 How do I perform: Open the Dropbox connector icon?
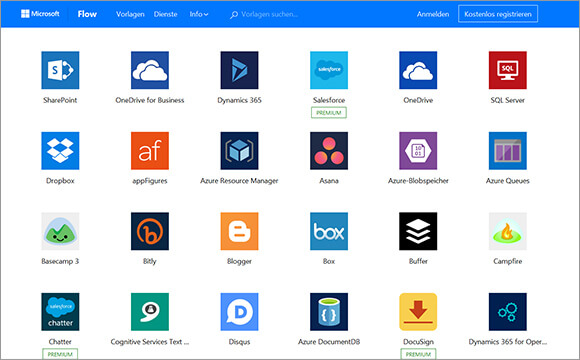point(60,151)
